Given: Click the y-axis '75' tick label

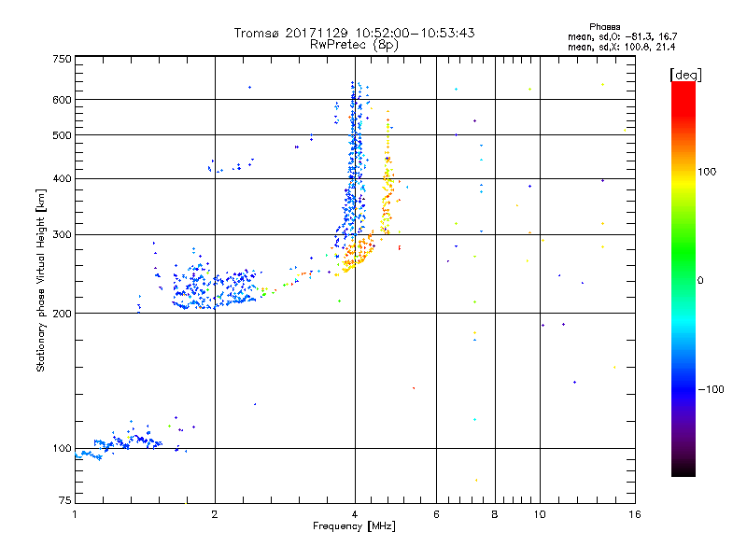Looking at the screenshot, I should 65,500.
